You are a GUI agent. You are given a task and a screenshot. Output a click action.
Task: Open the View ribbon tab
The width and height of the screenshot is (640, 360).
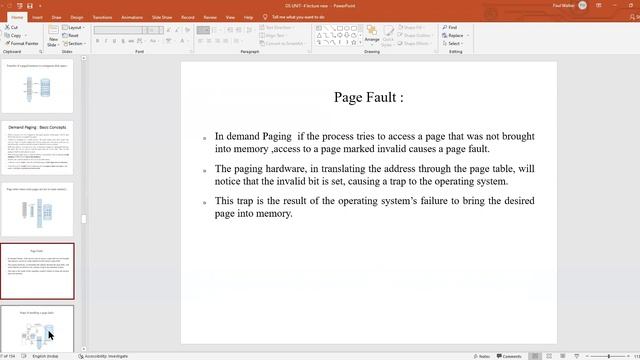point(230,18)
